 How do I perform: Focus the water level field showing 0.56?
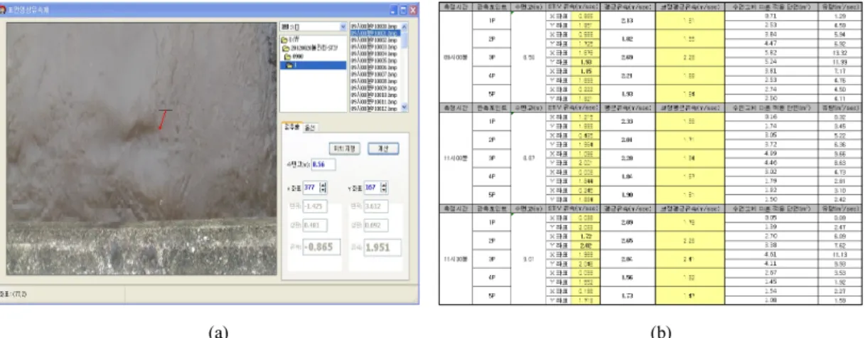[x=323, y=164]
